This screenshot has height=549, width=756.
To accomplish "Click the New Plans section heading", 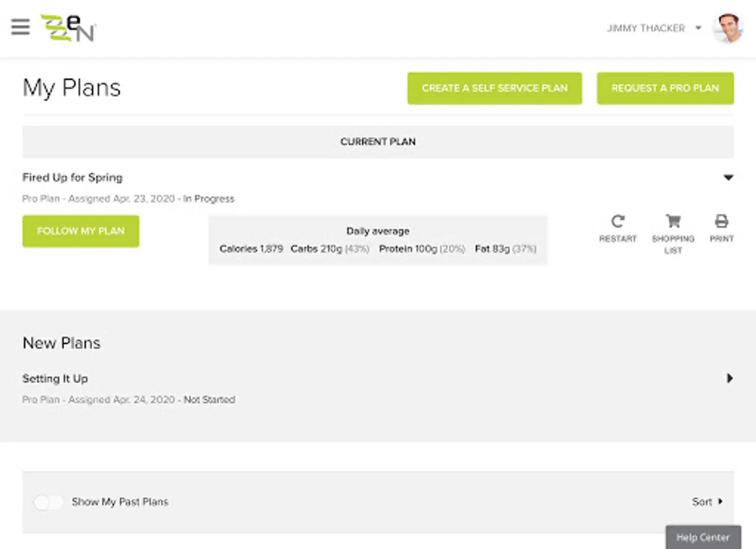I will coord(62,343).
